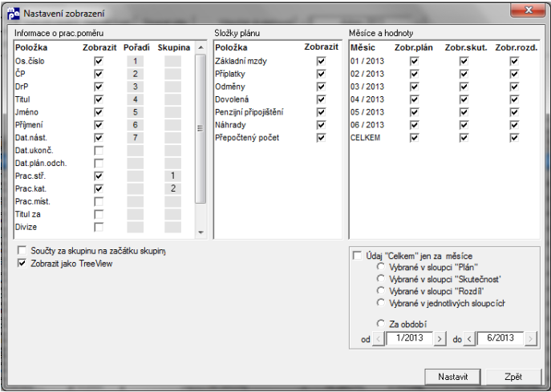Uncheck Zobr.rozd. for CELKEM row
551x392 pixels.
pyautogui.click(x=514, y=138)
